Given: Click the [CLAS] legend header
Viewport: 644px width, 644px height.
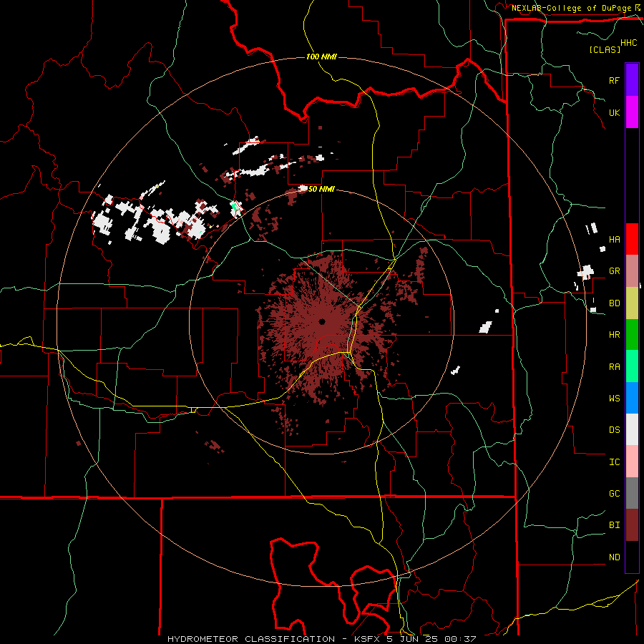Looking at the screenshot, I should coord(605,50).
